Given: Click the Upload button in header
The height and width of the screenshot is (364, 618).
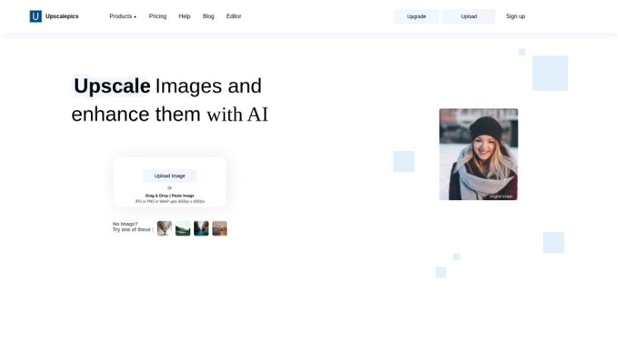Looking at the screenshot, I should [469, 17].
